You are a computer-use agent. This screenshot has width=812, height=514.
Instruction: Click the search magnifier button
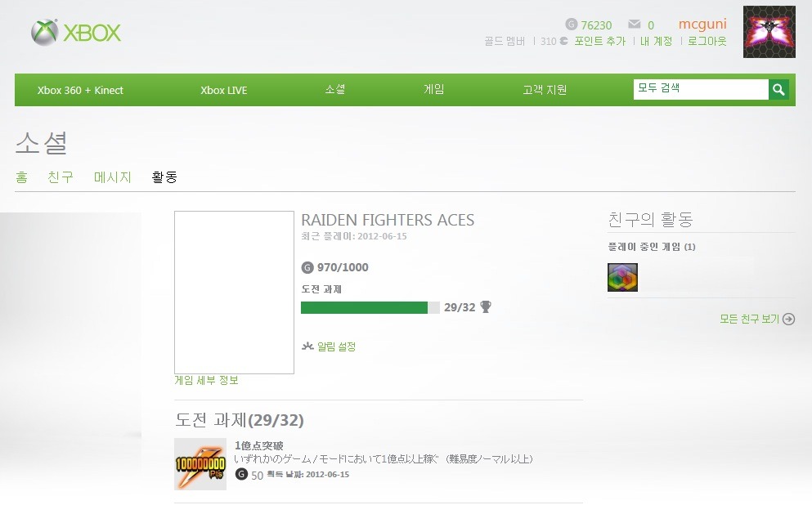pos(778,89)
